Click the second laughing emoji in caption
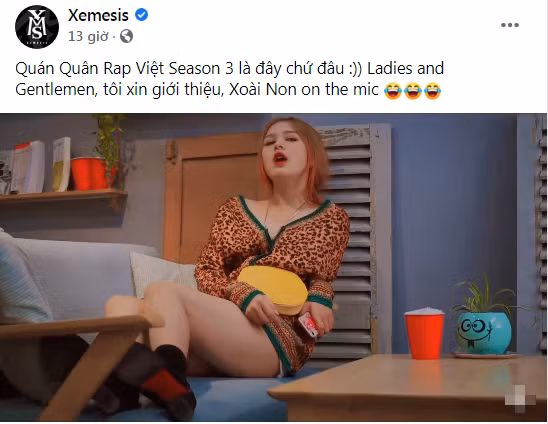548x424 pixels. click(412, 91)
